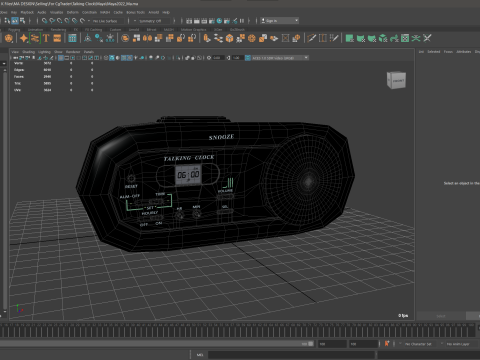Toggle viewport grid display button
Viewport: 480px width, 360px height.
click(61, 58)
